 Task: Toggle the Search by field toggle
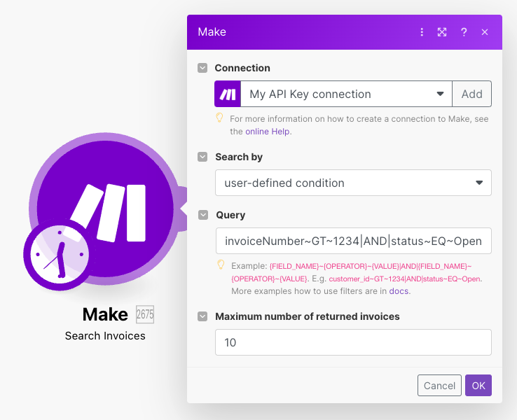[202, 157]
